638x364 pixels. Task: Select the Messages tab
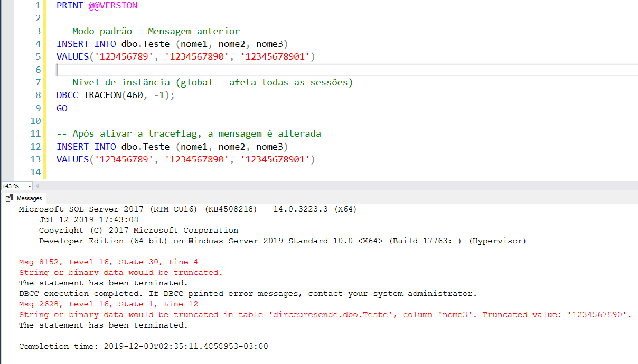pos(29,198)
